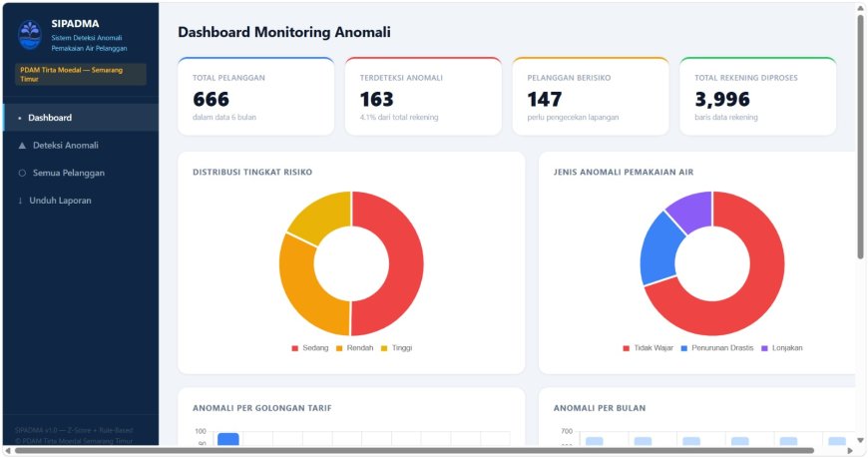
Task: Toggle the Lonjakan legend purple swatch
Action: click(x=764, y=348)
